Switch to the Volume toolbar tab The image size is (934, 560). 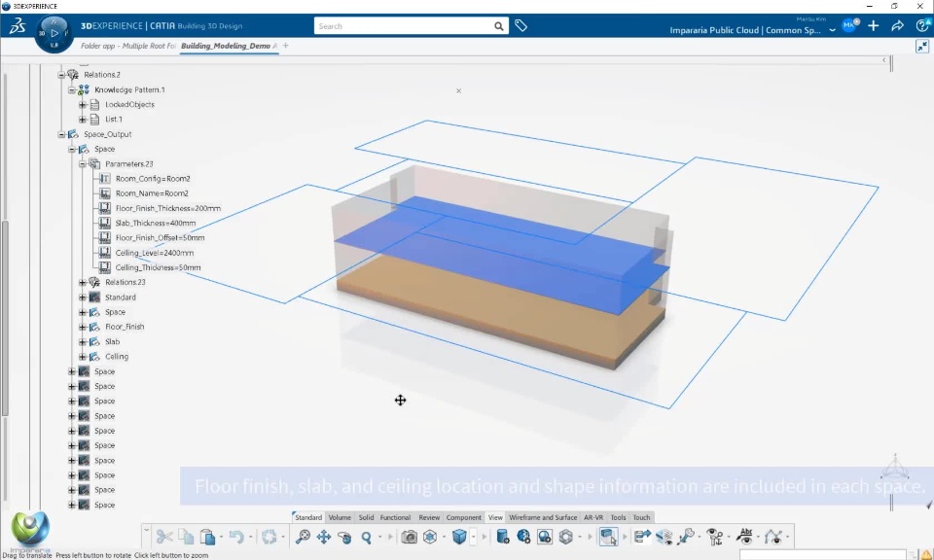(340, 518)
